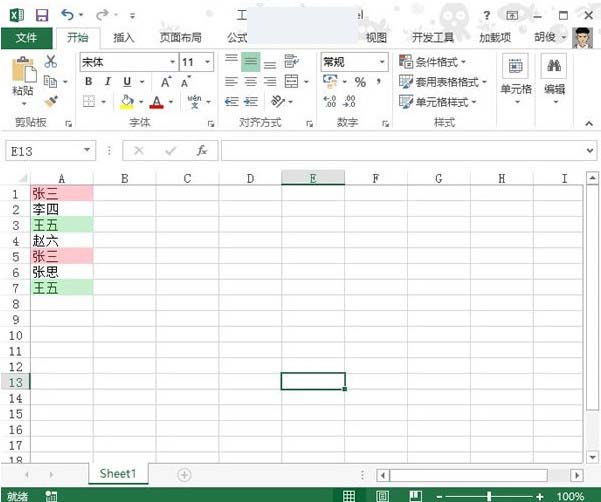Viewport: 601px width, 502px height.
Task: Click the zoom slider handle
Action: coord(489,496)
